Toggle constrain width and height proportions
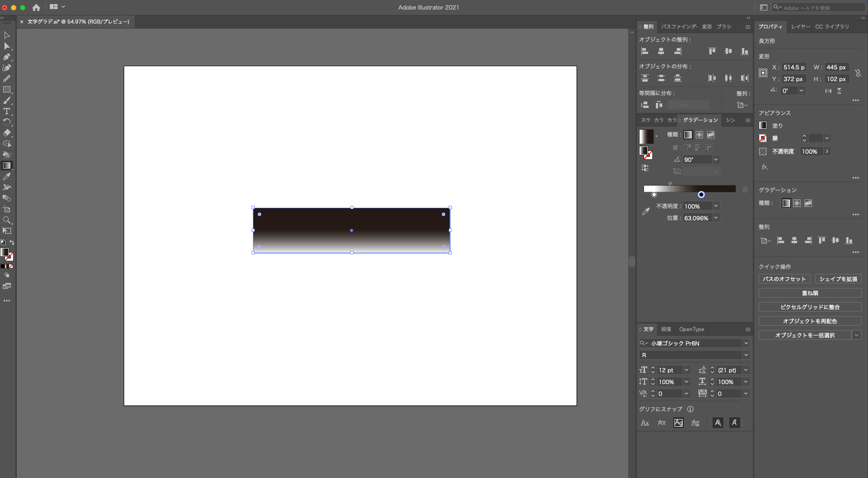Screen dimensions: 868x478 click(858, 73)
